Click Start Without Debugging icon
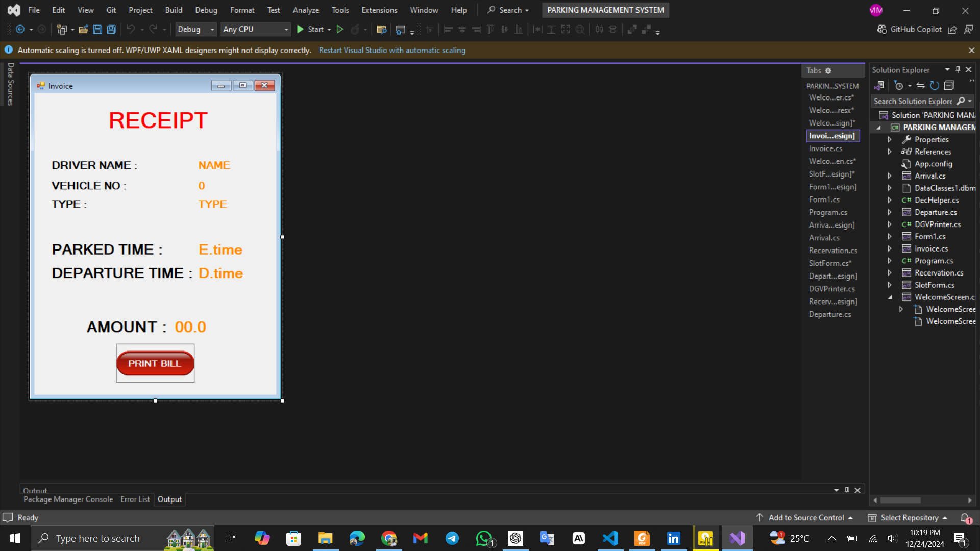This screenshot has height=551, width=980. tap(340, 30)
